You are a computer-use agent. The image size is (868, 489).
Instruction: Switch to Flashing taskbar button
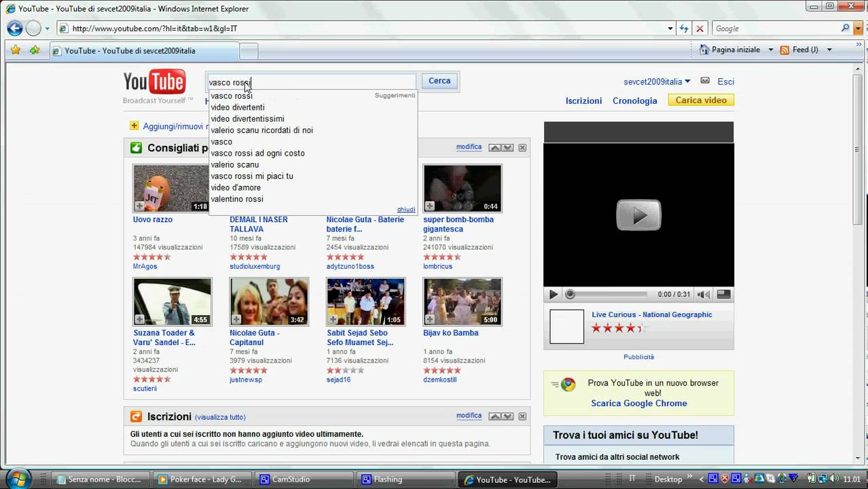405,479
